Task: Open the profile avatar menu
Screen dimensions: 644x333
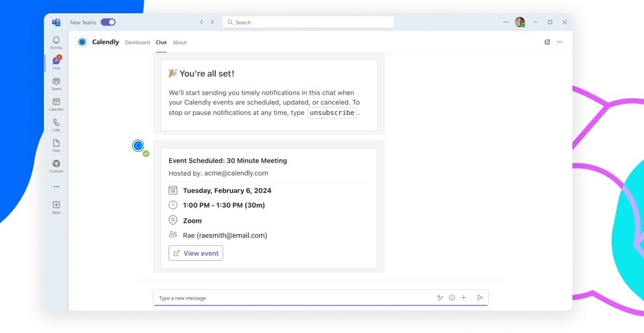Action: pos(520,22)
